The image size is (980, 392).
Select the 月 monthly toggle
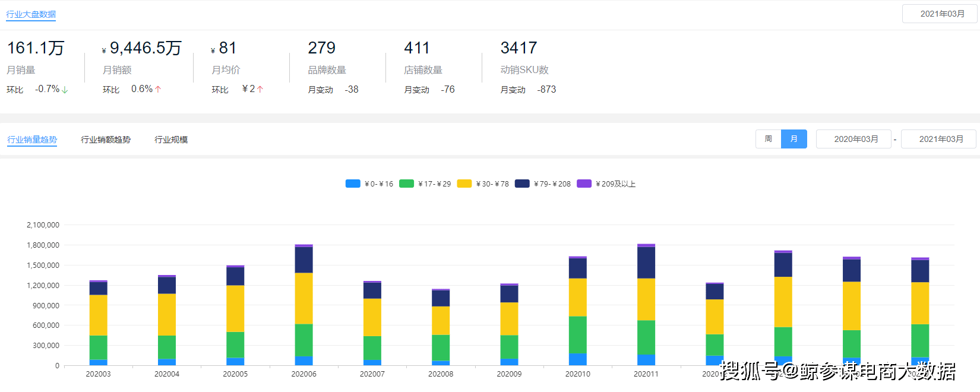tap(794, 139)
